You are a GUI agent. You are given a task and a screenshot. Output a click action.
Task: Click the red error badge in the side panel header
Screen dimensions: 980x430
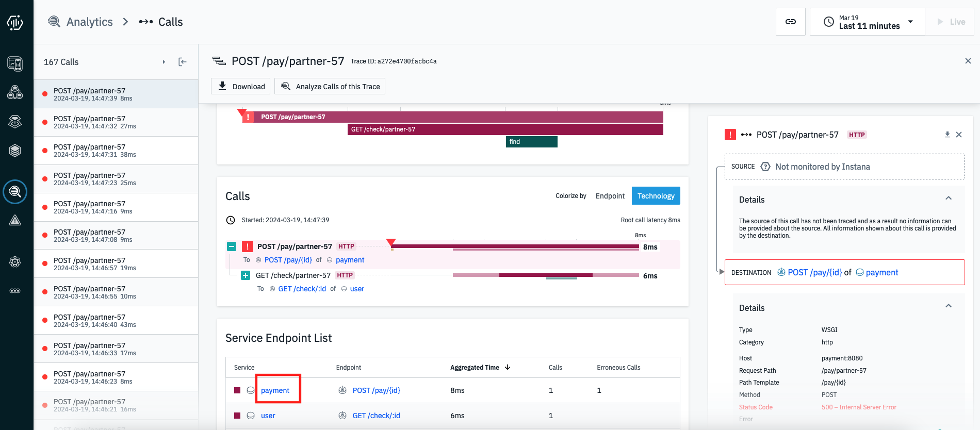[x=730, y=135]
